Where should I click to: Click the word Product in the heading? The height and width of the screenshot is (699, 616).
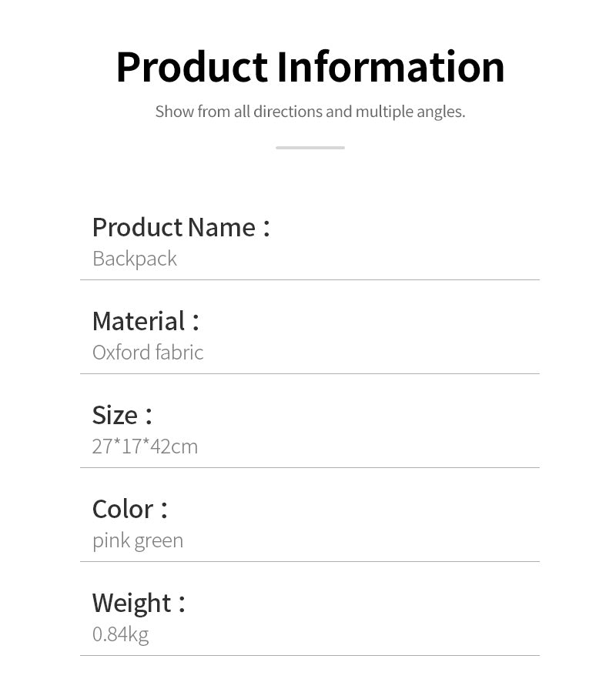click(x=192, y=67)
